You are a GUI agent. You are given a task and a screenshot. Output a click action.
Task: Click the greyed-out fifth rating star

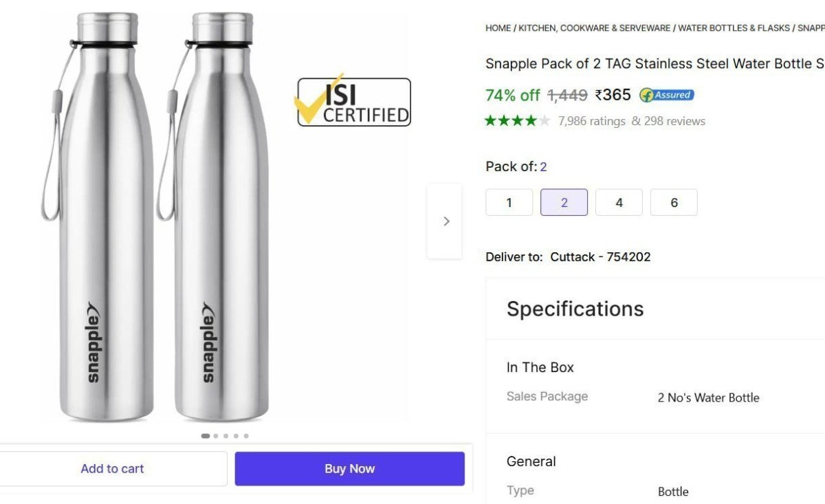tap(544, 120)
